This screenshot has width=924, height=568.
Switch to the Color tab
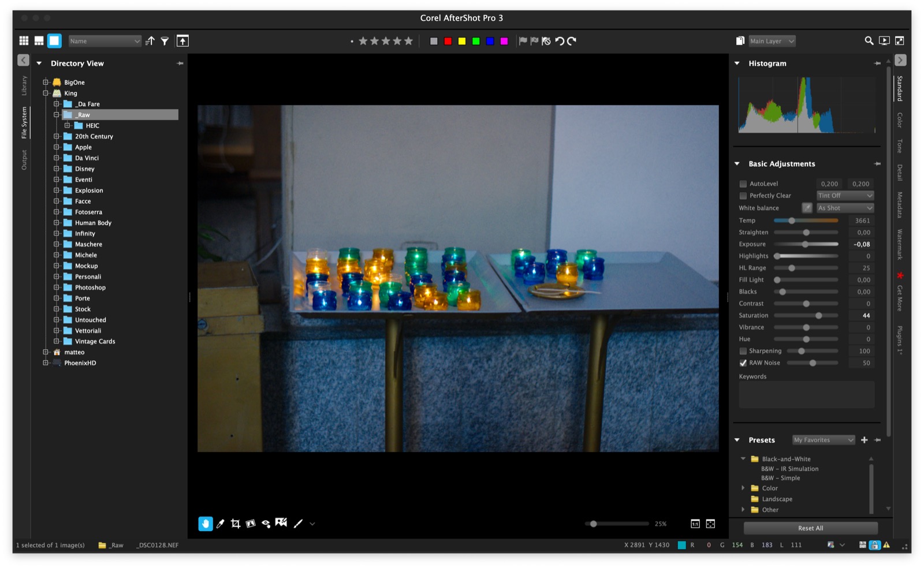coord(900,120)
